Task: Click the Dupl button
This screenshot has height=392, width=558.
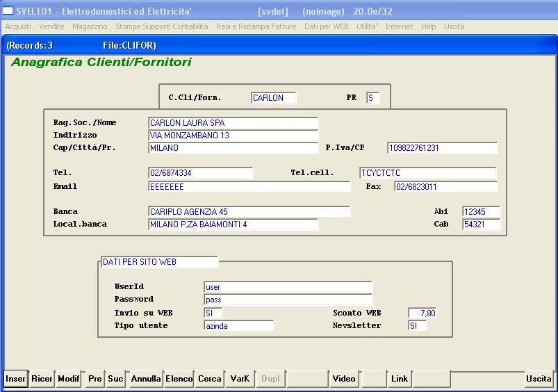Action: point(270,379)
